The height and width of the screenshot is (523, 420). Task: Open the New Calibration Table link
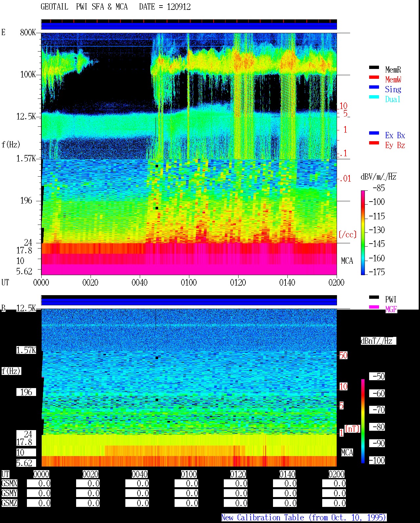pos(304,517)
